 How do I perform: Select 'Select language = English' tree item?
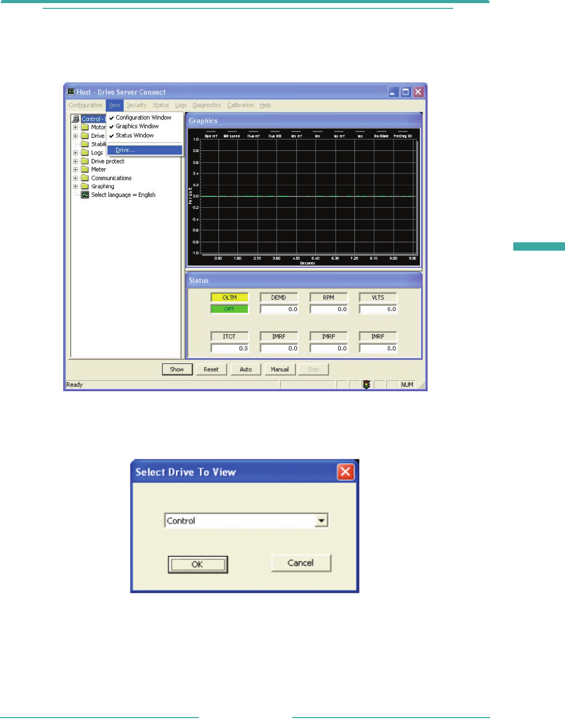(x=123, y=195)
